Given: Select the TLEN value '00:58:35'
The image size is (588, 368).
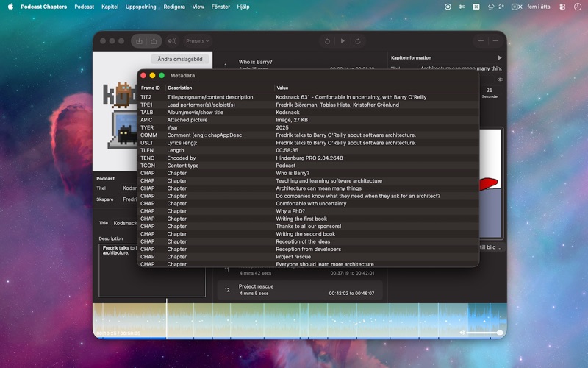Looking at the screenshot, I should pos(287,150).
